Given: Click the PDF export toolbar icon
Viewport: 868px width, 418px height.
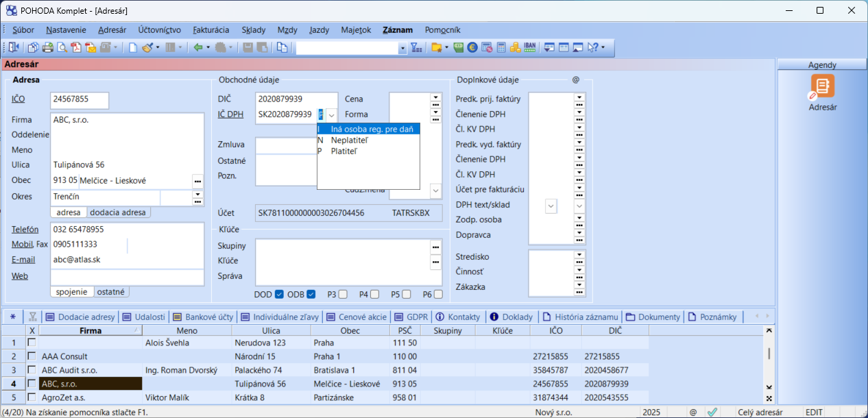Looking at the screenshot, I should (x=75, y=48).
